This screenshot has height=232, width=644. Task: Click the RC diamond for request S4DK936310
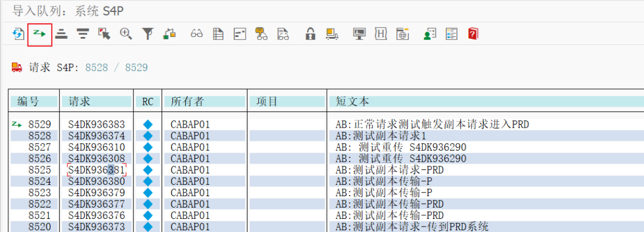tap(148, 147)
